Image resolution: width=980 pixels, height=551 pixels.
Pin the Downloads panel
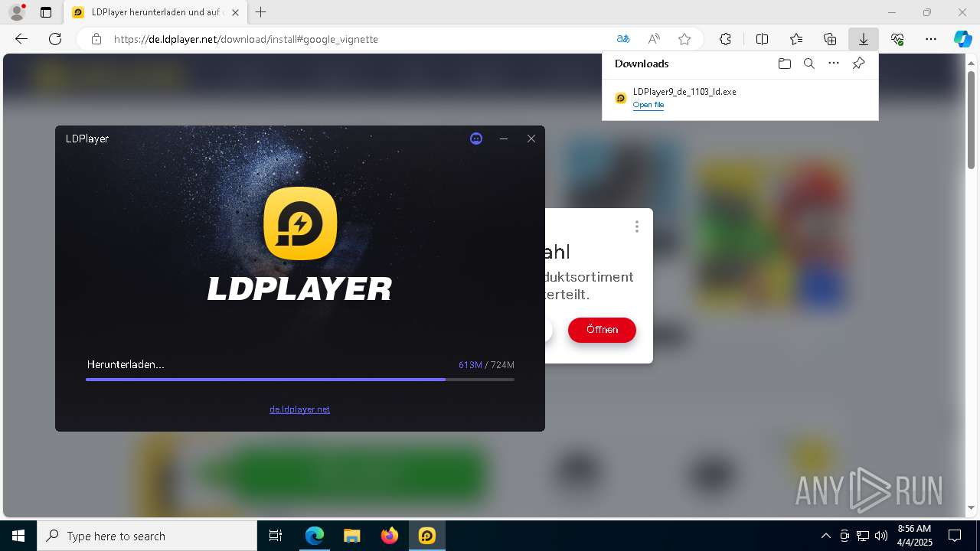point(858,64)
